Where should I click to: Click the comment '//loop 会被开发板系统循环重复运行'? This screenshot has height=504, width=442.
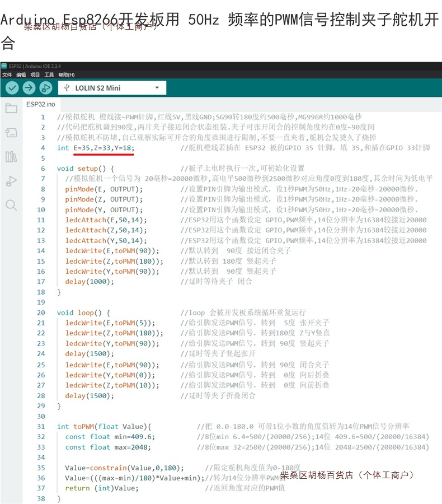click(x=243, y=312)
